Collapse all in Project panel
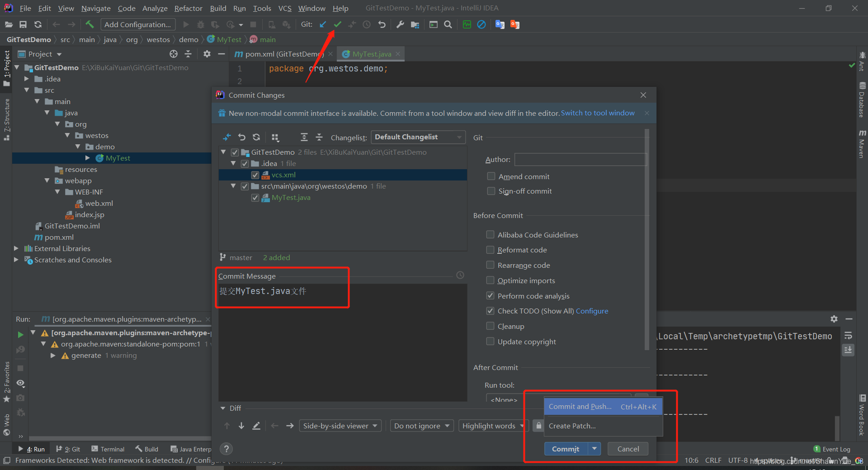The width and height of the screenshot is (868, 470). pos(188,54)
